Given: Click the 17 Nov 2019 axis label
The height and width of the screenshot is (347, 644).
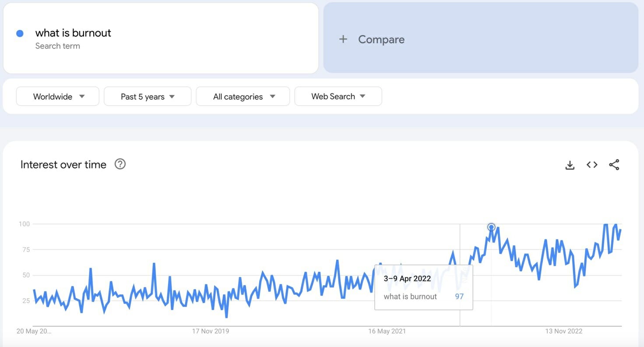Looking at the screenshot, I should (211, 331).
